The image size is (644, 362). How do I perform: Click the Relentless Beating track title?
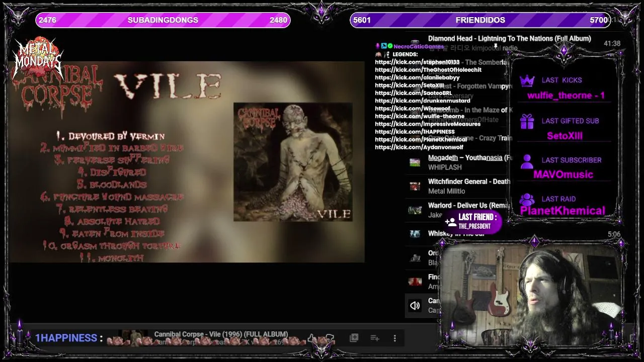112,209
